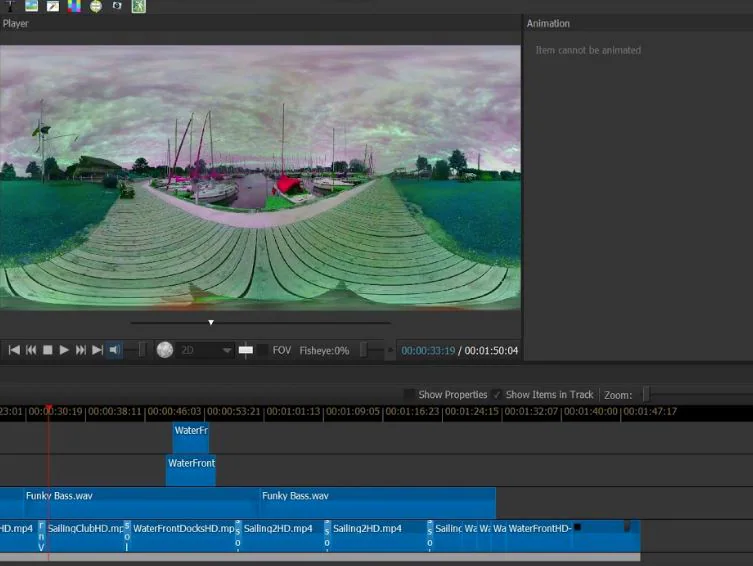
Task: Click the 'Item cannot be animated' message
Action: pos(588,50)
